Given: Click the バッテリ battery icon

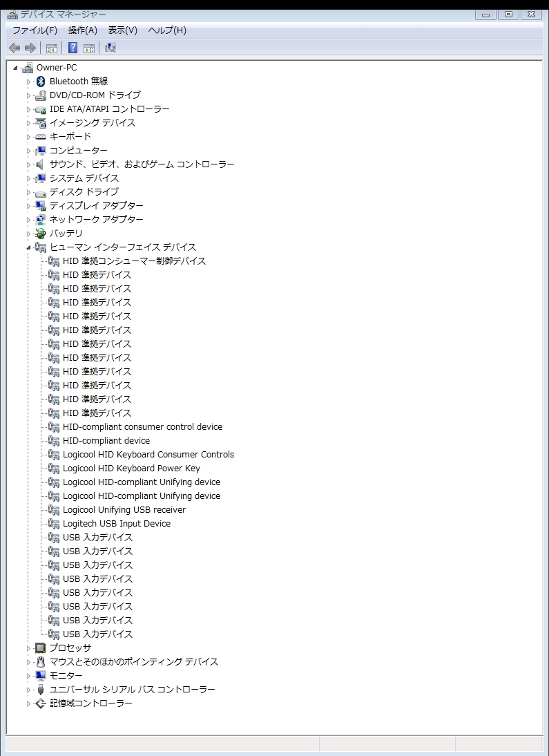Looking at the screenshot, I should pos(41,234).
